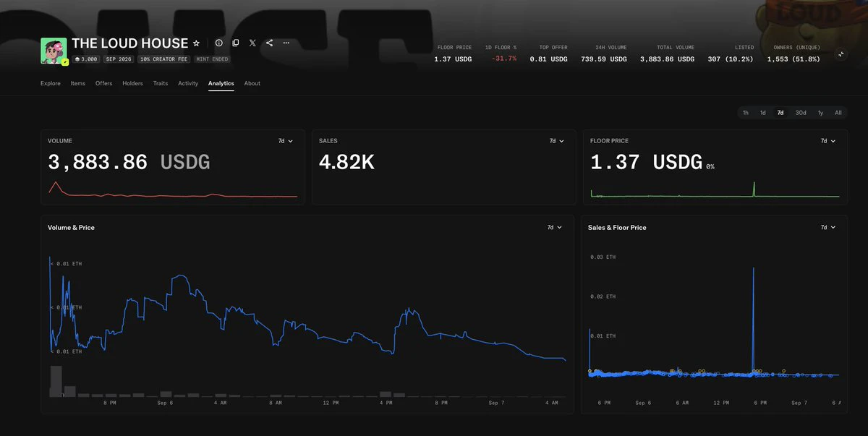Click the yellow edit badge on the avatar
This screenshot has width=868, height=436.
(65, 63)
